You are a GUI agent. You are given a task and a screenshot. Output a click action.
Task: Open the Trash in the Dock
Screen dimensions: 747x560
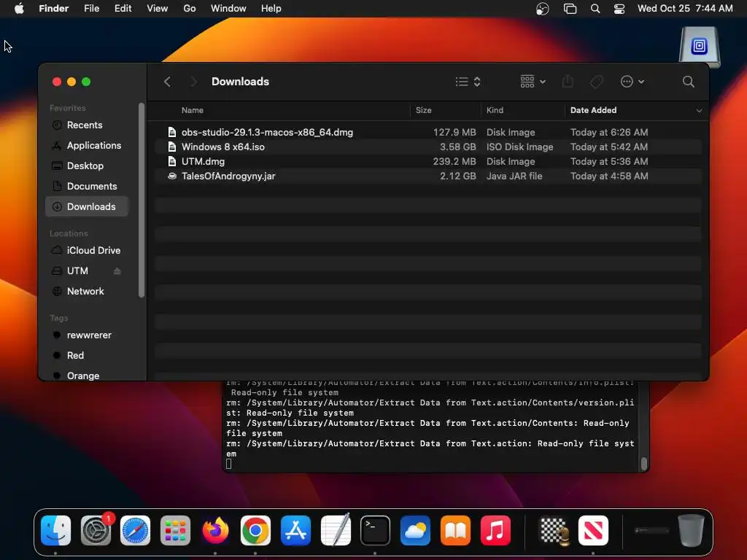691,530
